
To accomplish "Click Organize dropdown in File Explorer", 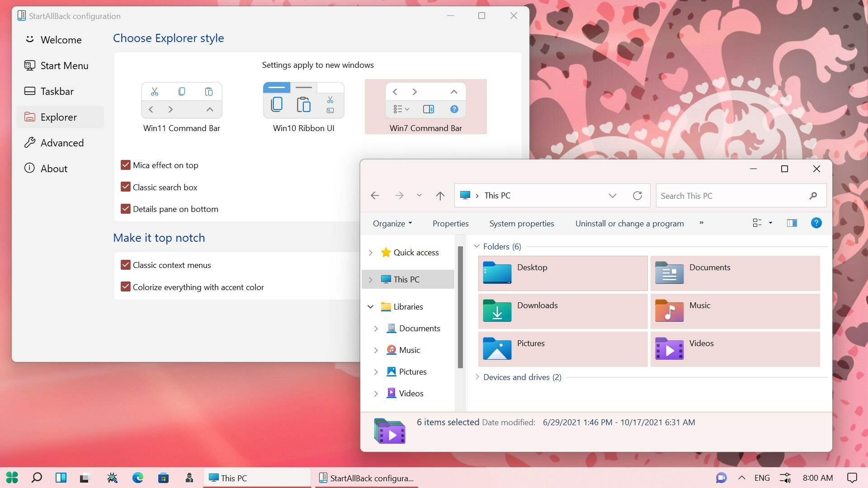I will coord(392,223).
